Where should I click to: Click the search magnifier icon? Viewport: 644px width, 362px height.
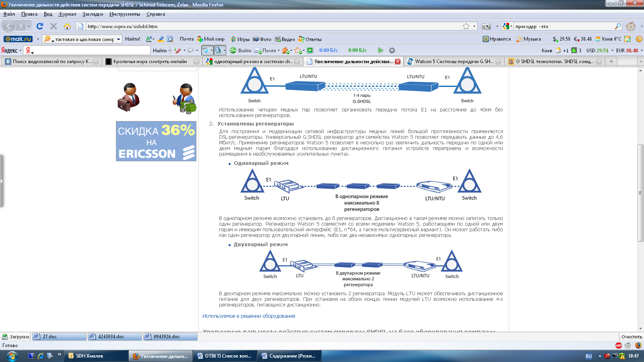click(618, 26)
